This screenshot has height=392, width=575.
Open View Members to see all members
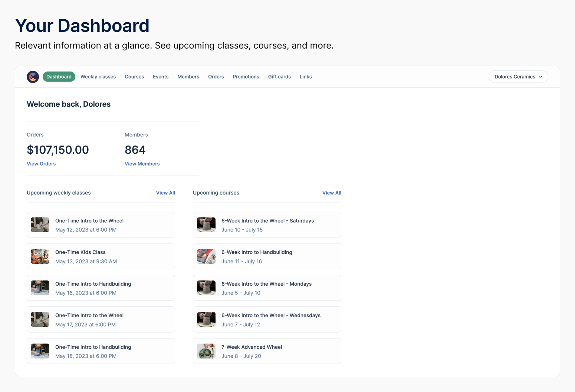click(x=142, y=163)
